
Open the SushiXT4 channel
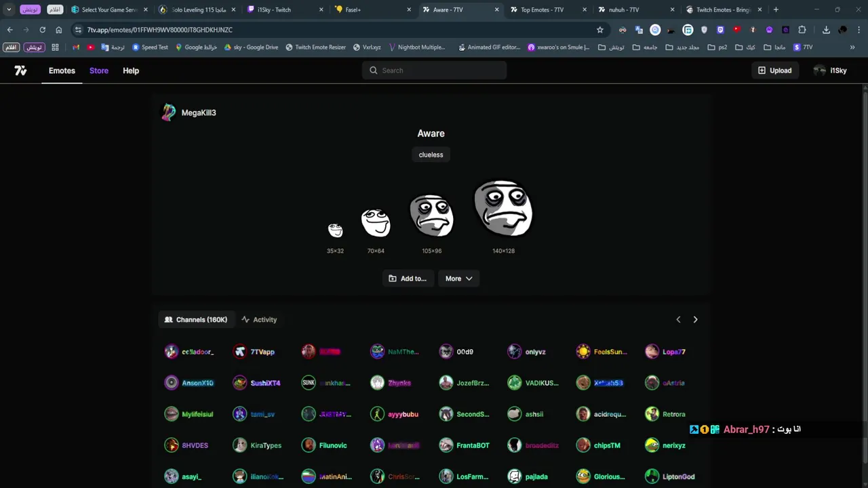coord(257,383)
